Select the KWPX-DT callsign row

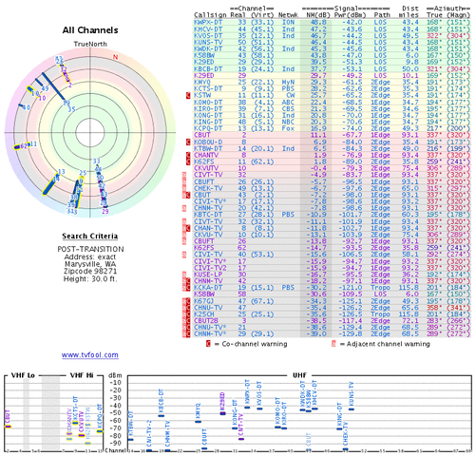tap(332, 23)
